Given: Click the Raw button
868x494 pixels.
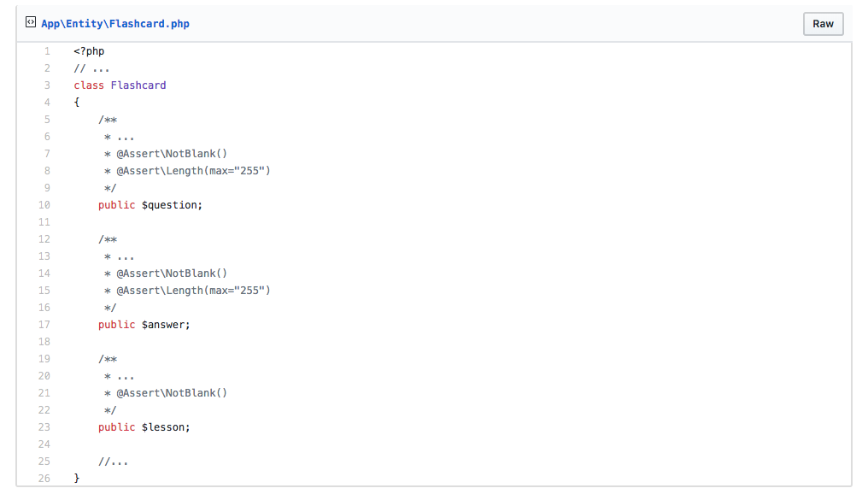Looking at the screenshot, I should click(x=824, y=24).
